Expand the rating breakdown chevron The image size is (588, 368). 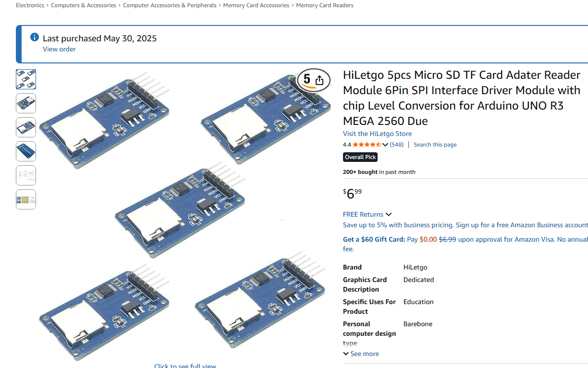tap(385, 145)
